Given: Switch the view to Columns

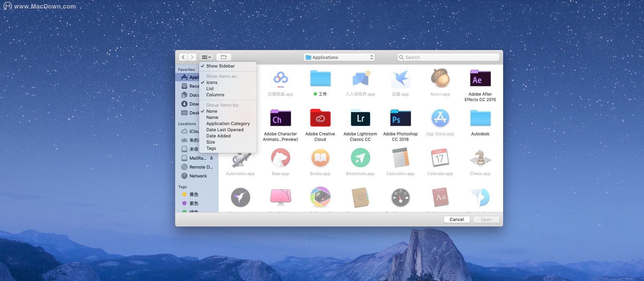Looking at the screenshot, I should [215, 95].
